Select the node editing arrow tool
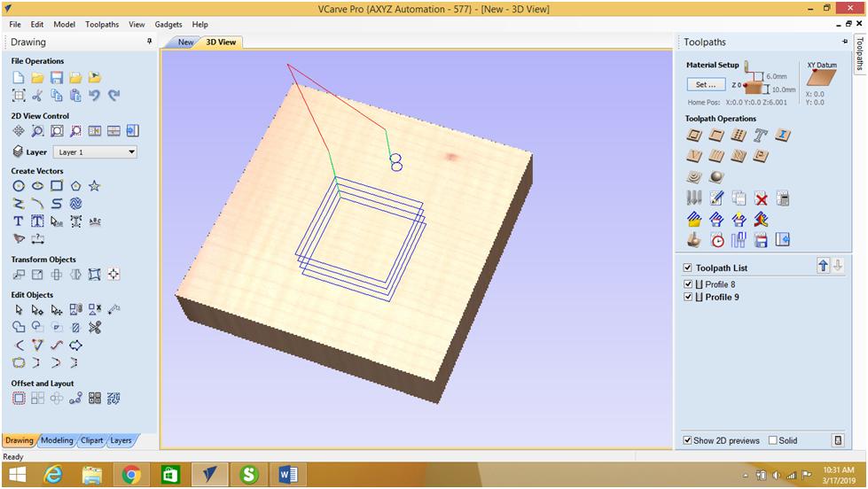The height and width of the screenshot is (489, 868). pyautogui.click(x=37, y=310)
